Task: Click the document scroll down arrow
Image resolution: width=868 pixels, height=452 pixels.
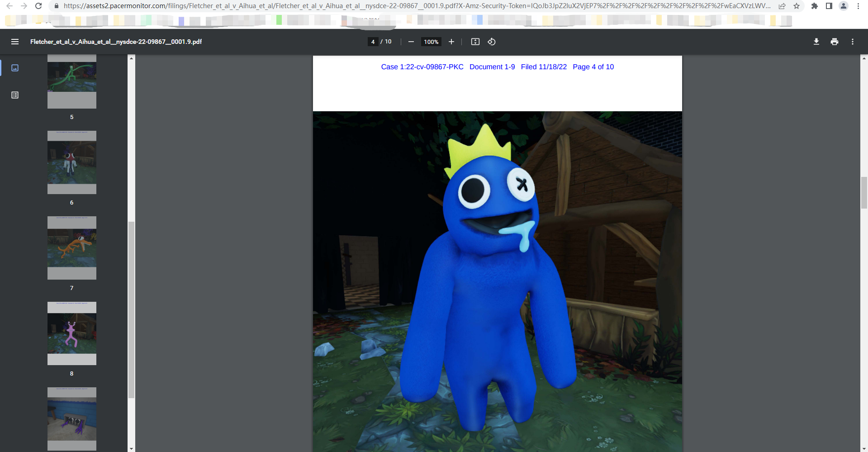Action: coord(864,449)
